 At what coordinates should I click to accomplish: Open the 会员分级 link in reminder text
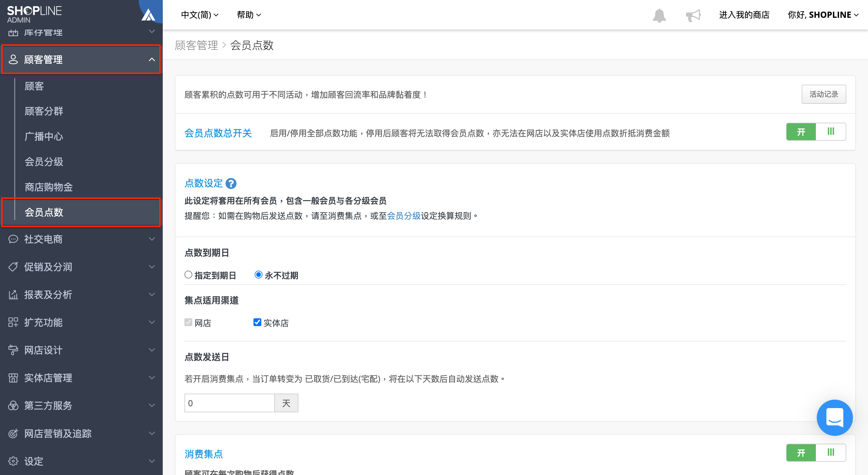[x=404, y=216]
